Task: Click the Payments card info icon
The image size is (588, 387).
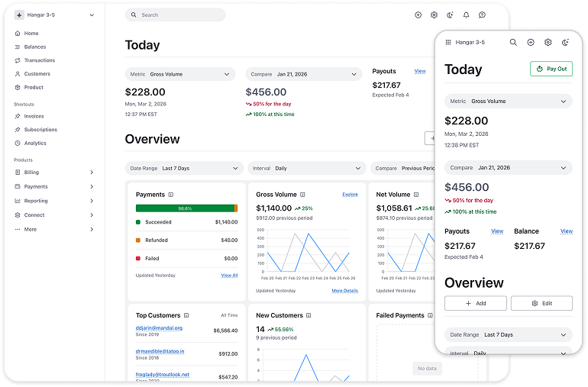Action: tap(171, 195)
